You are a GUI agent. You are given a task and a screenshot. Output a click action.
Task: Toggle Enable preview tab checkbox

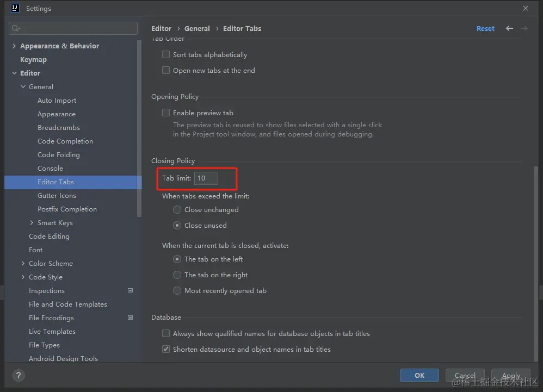166,113
